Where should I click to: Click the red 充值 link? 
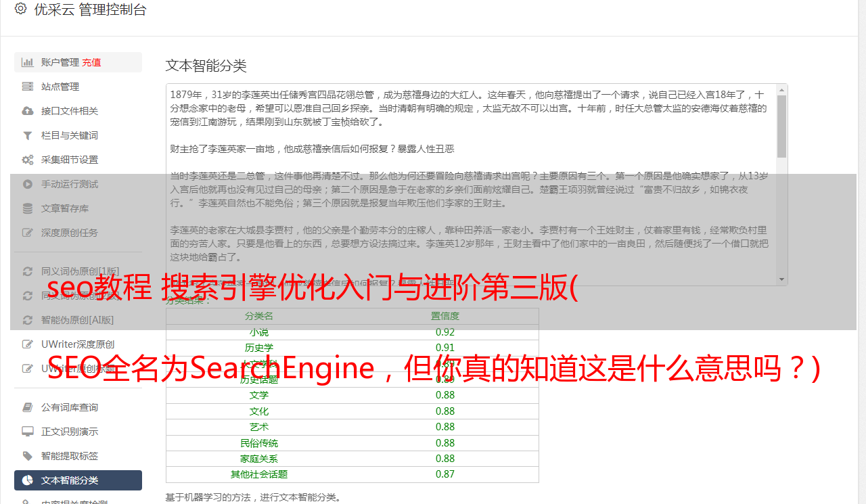91,62
